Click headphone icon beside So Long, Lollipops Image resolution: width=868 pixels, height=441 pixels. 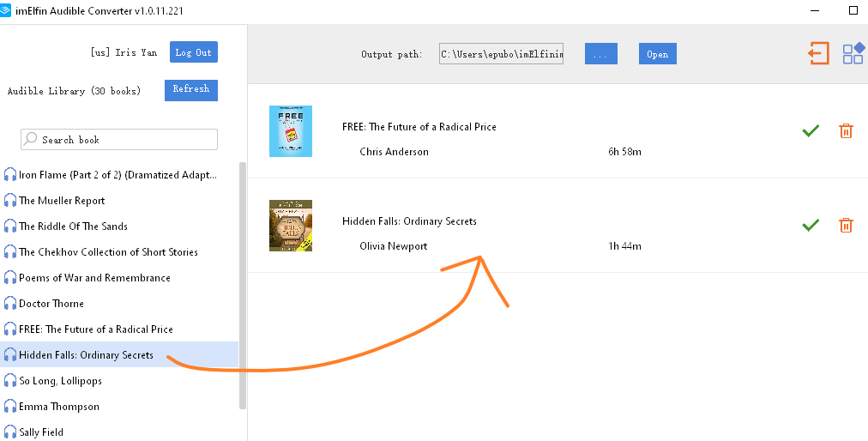(x=10, y=381)
